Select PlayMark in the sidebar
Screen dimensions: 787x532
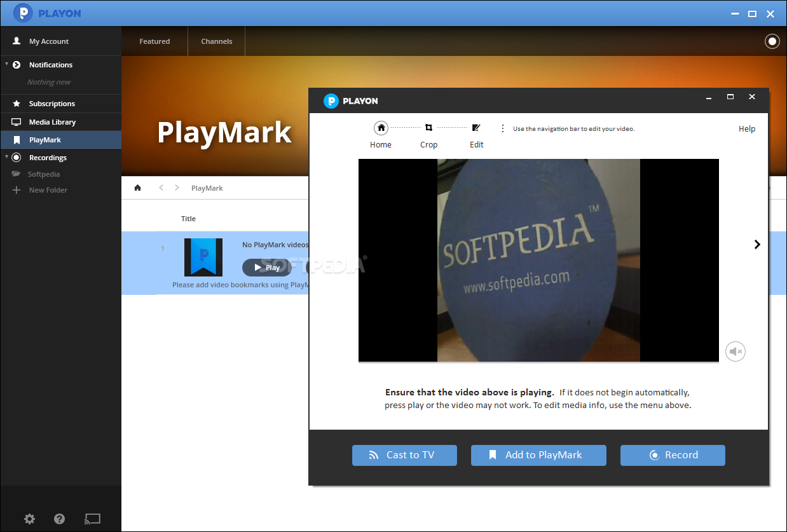60,140
